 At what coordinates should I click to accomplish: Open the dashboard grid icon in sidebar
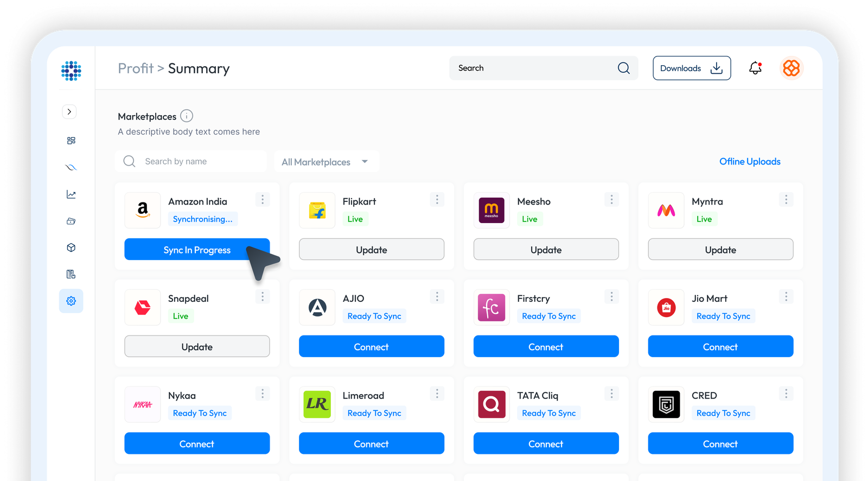coord(71,141)
